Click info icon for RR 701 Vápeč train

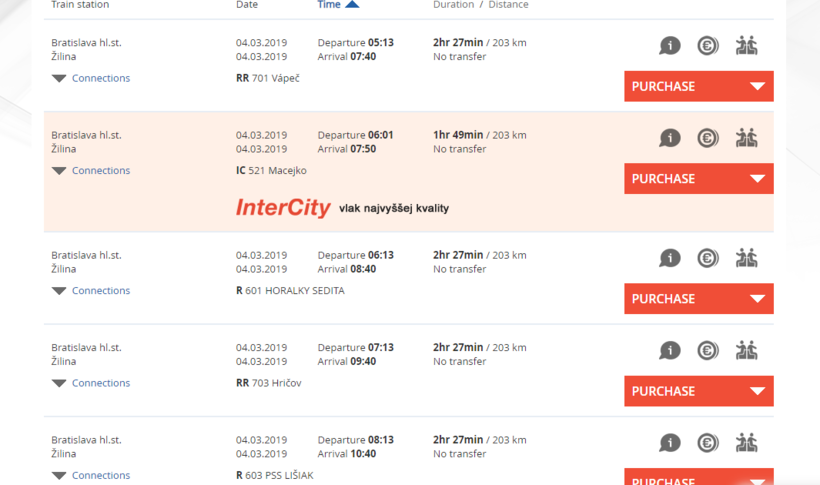(x=670, y=46)
